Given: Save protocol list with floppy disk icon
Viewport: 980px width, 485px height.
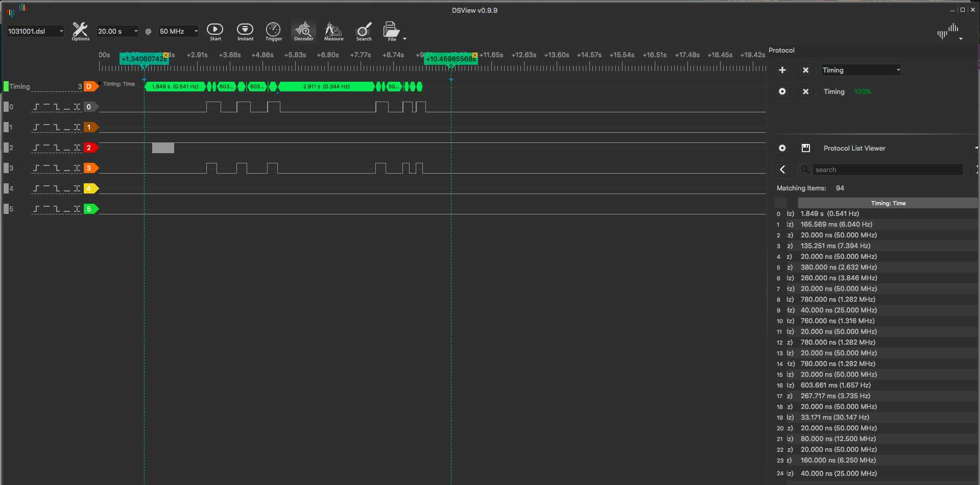Looking at the screenshot, I should click(x=805, y=148).
